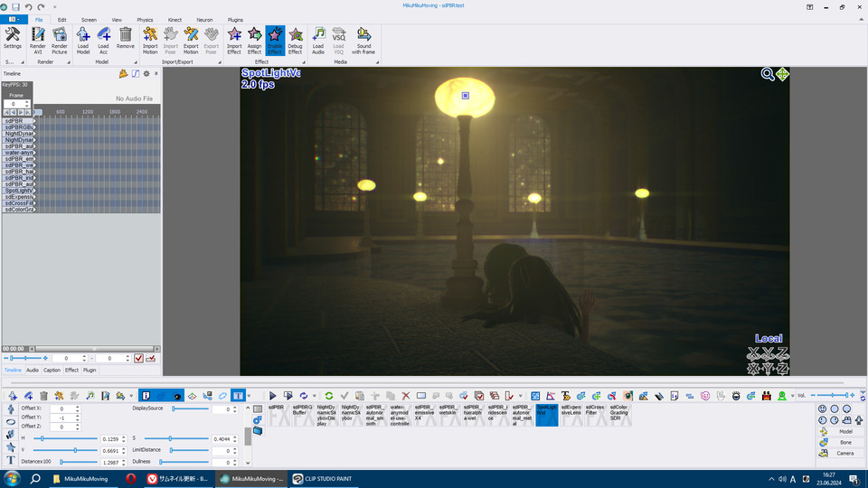Expand the Effect group dialog launcher

point(304,62)
